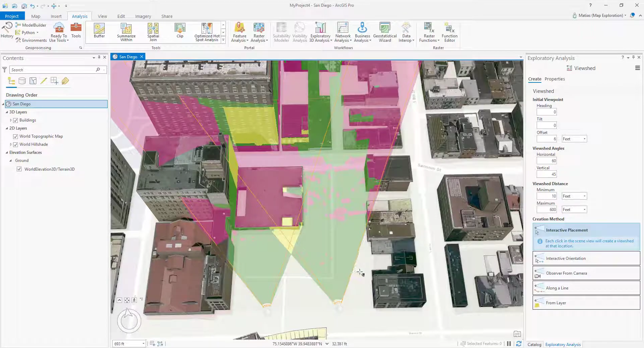Pause scene drawing in status bar

coord(509,344)
